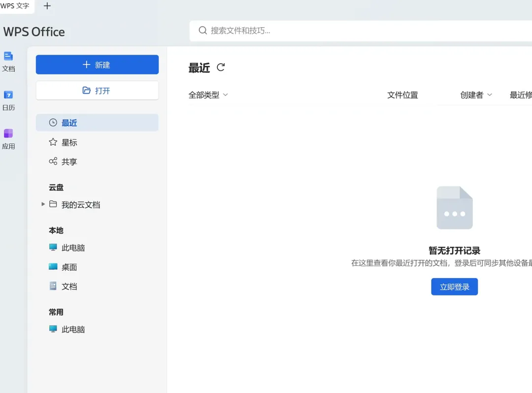Image resolution: width=532 pixels, height=393 pixels.
Task: Click the magnifier search icon
Action: pos(202,31)
